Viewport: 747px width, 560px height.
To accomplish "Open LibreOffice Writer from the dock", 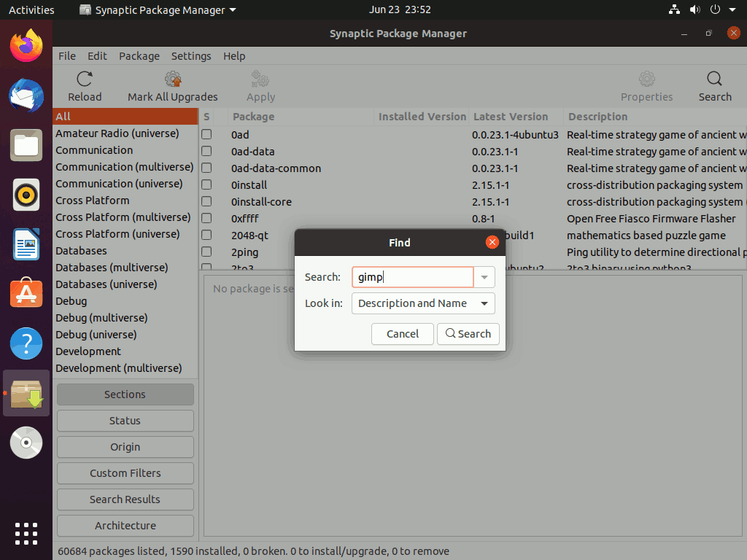I will [26, 244].
